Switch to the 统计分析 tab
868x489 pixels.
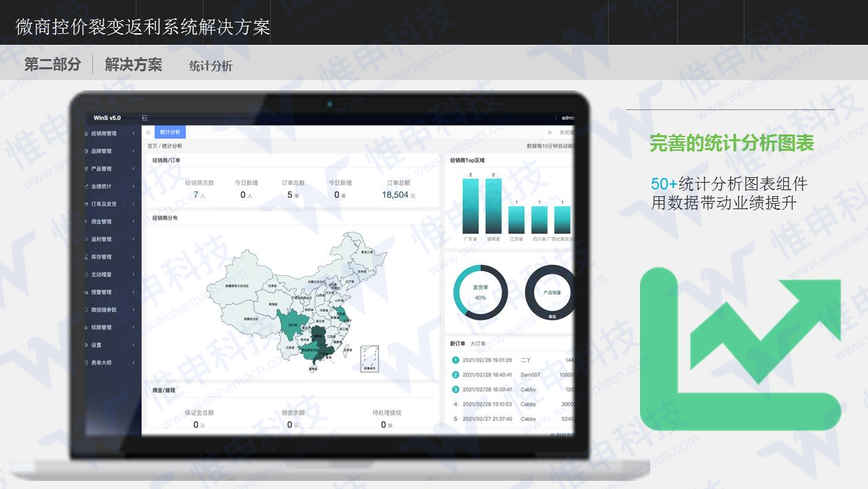tap(169, 132)
